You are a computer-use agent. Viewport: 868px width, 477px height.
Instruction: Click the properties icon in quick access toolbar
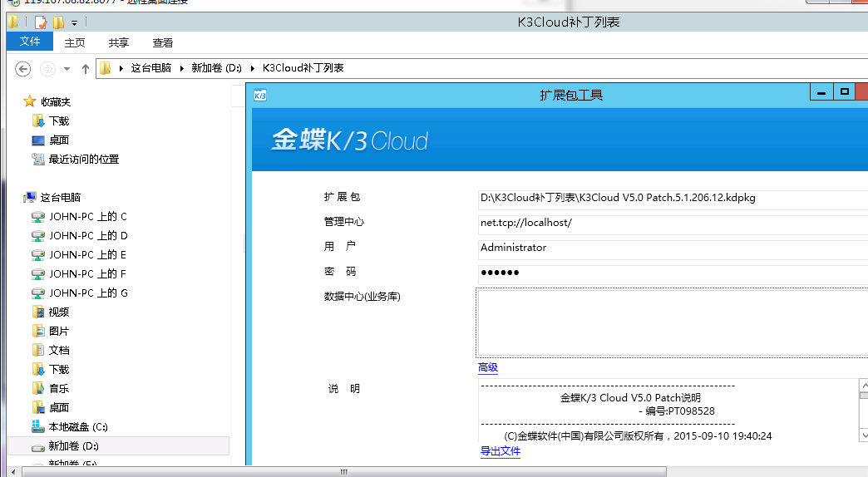click(x=41, y=22)
